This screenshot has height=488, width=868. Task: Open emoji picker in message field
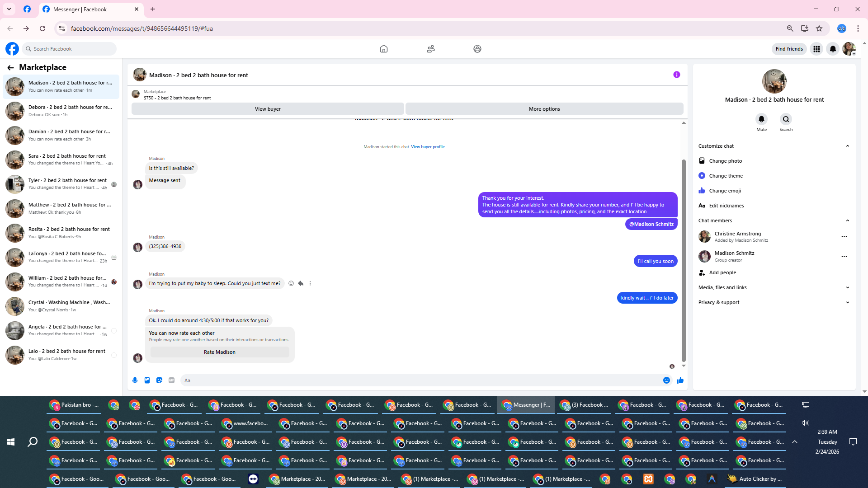coord(666,380)
